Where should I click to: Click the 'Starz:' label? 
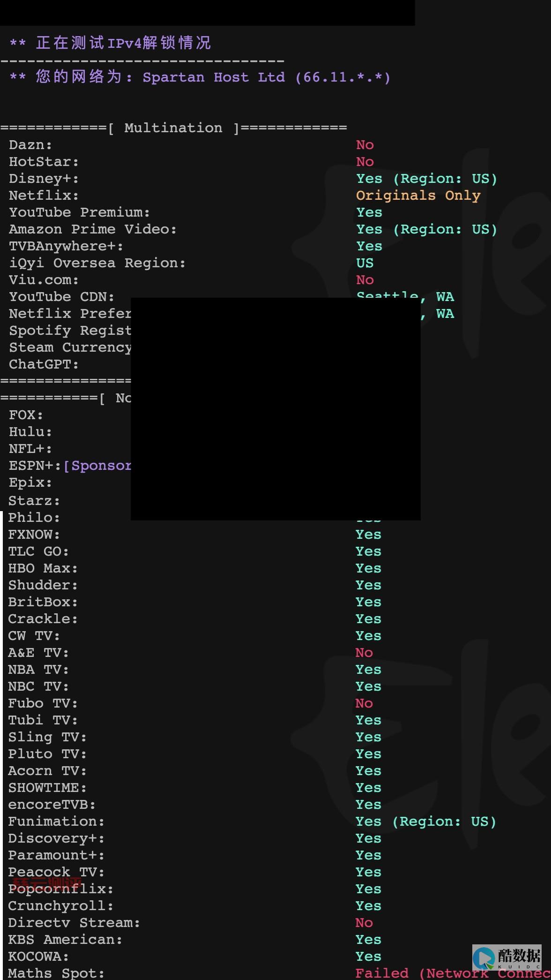click(x=34, y=501)
